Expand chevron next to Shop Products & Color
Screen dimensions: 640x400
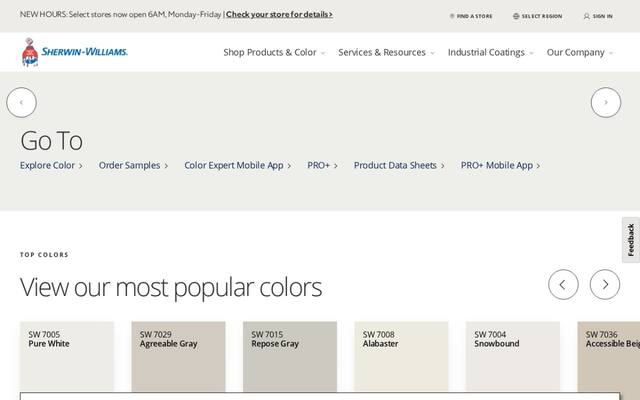pos(323,53)
